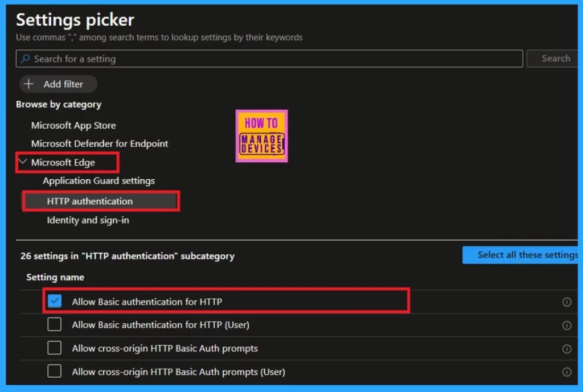583x392 pixels.
Task: Click the search magnifier icon in the field
Action: pyautogui.click(x=25, y=59)
